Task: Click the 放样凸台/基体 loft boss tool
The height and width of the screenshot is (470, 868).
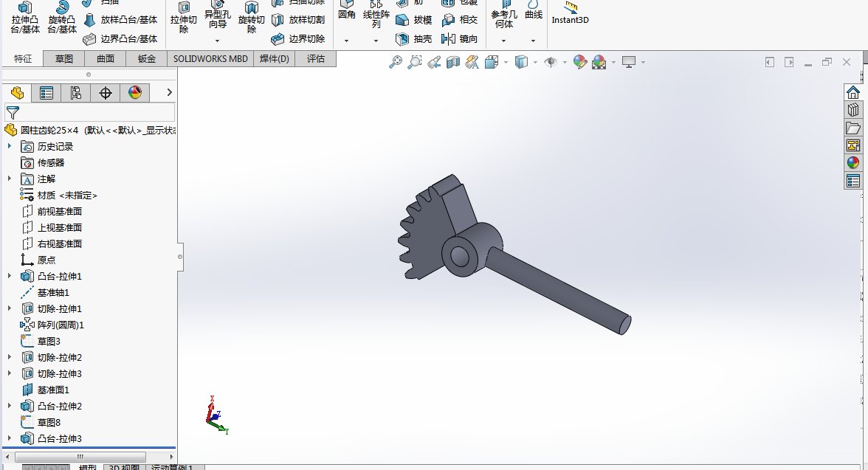Action: point(120,20)
